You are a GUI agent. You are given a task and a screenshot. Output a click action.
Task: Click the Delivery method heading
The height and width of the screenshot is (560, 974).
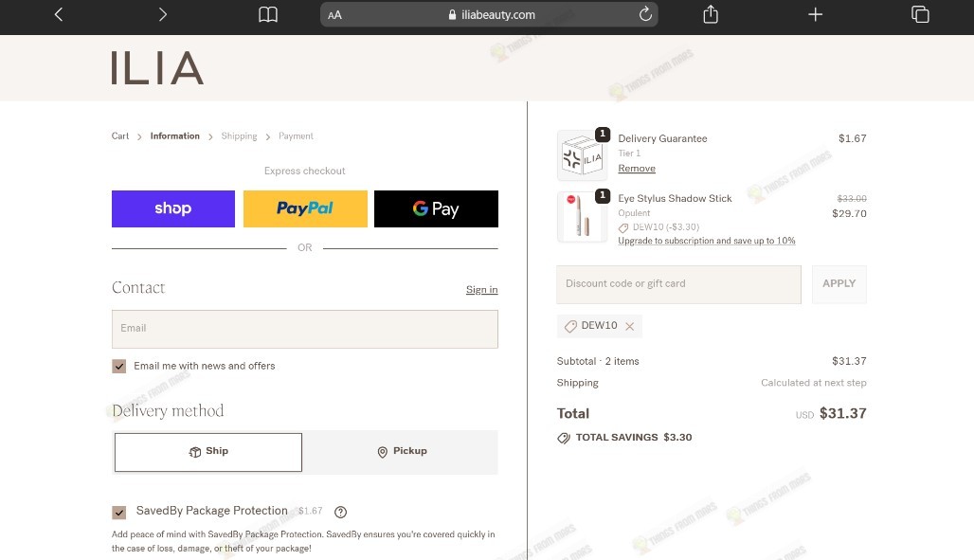click(168, 411)
